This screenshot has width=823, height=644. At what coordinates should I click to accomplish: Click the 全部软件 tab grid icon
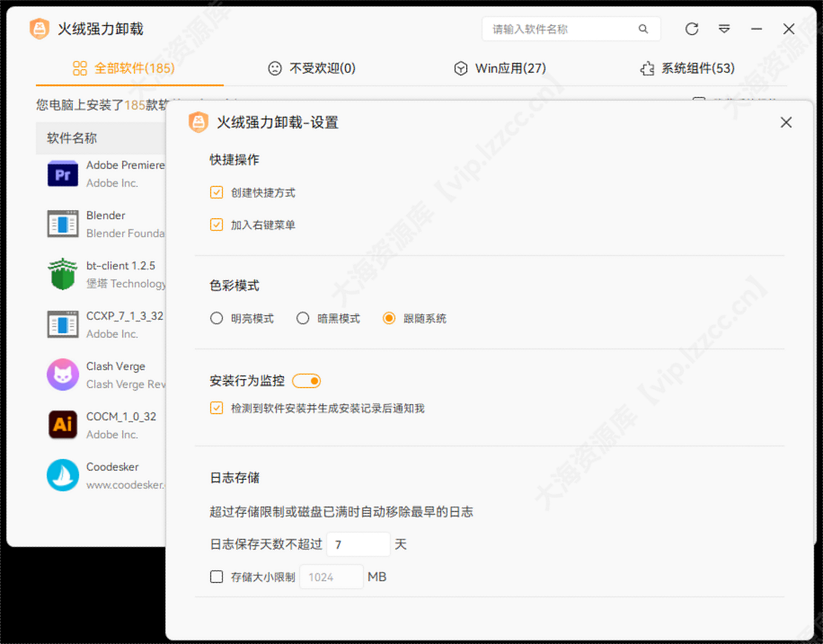[80, 68]
